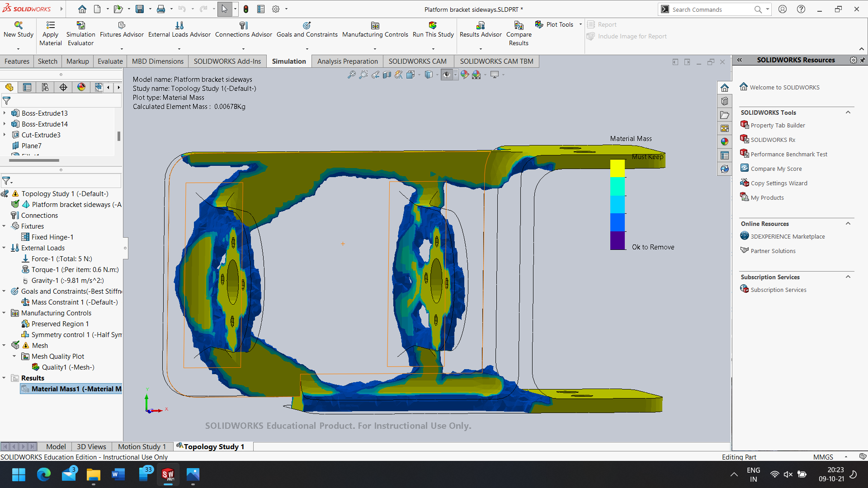Viewport: 868px width, 488px height.
Task: Open Copy Settings Wizard link
Action: pyautogui.click(x=779, y=183)
